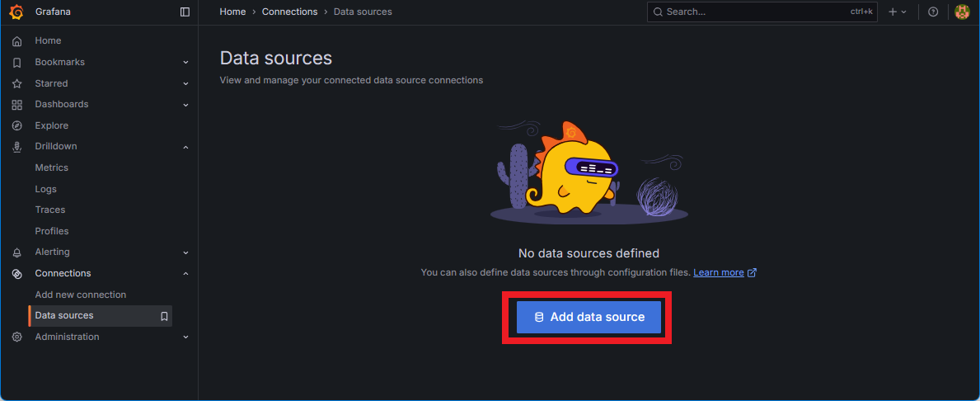980x401 pixels.
Task: Click the plus new item icon
Action: pos(893,12)
